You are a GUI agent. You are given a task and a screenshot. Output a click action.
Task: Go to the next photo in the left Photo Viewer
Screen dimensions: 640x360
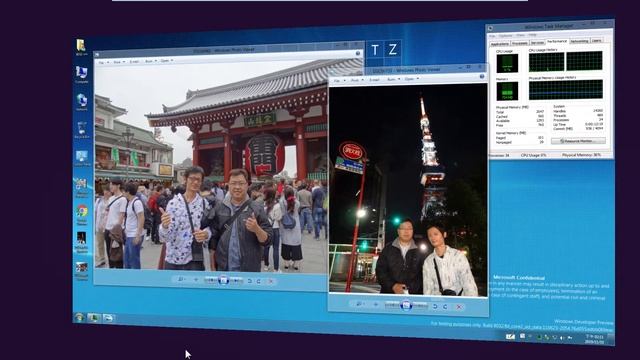[x=236, y=281]
